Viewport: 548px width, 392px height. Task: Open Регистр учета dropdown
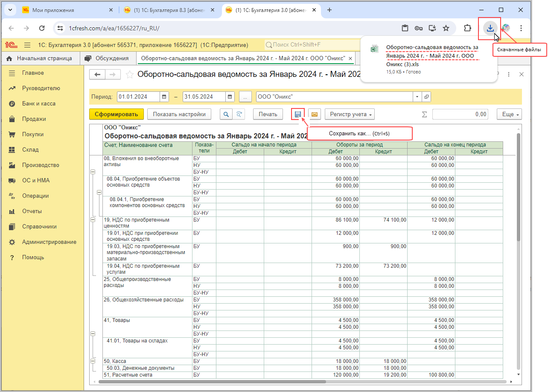click(350, 114)
